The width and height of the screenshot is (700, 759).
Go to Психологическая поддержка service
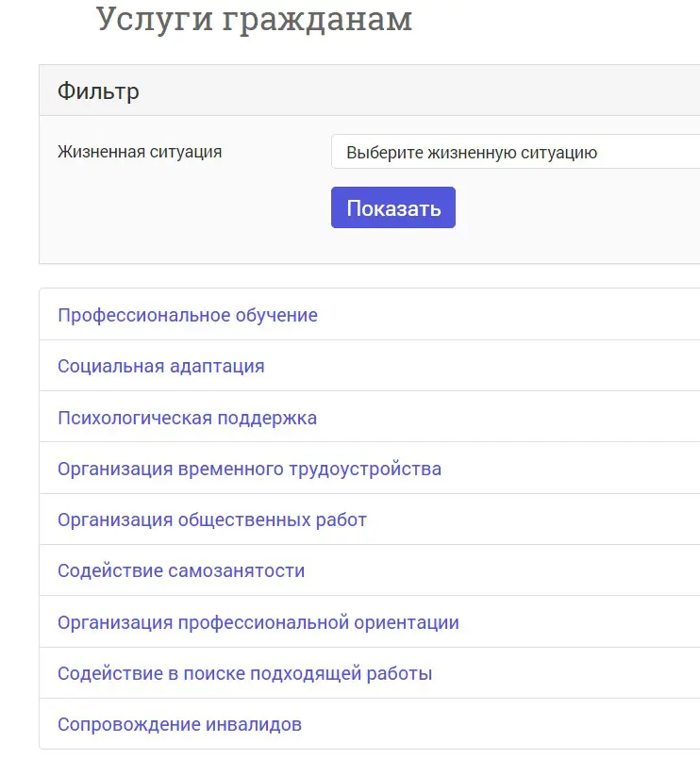(x=187, y=418)
